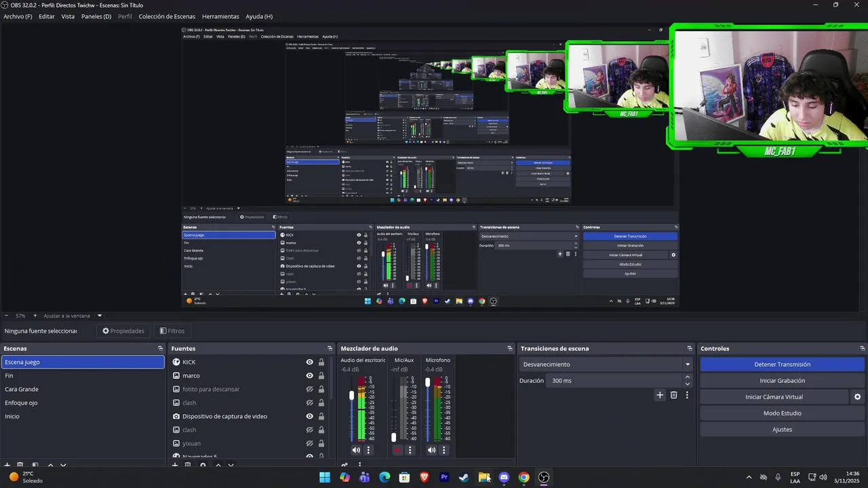Click the Duración 300 ms input field
Viewport: 868px width, 488px height.
(614, 381)
